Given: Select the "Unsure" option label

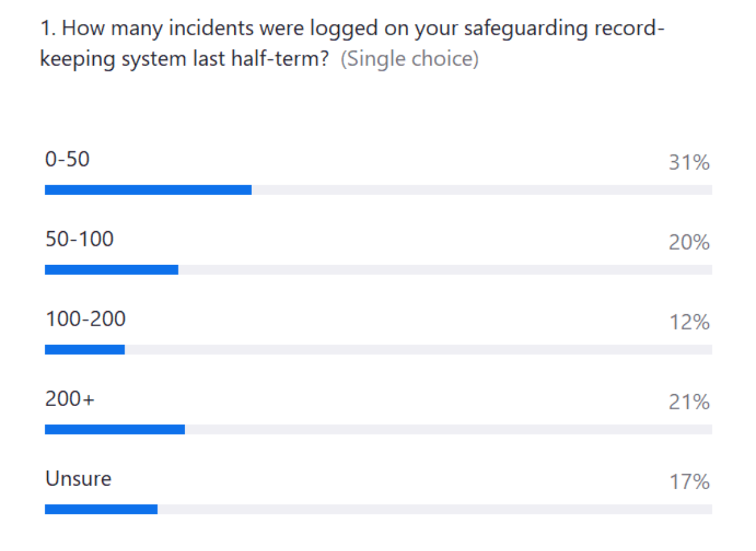Looking at the screenshot, I should [78, 479].
